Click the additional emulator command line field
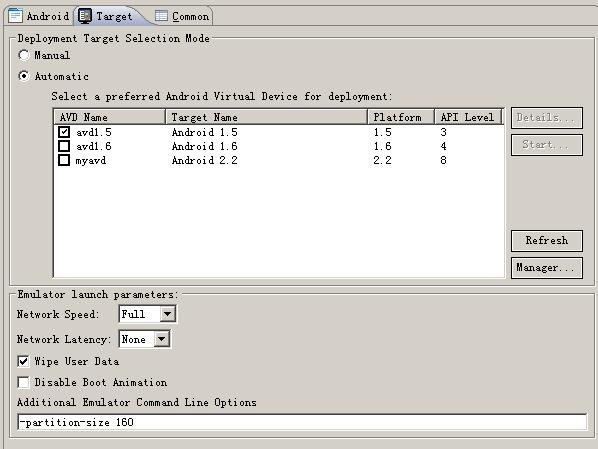 point(302,422)
